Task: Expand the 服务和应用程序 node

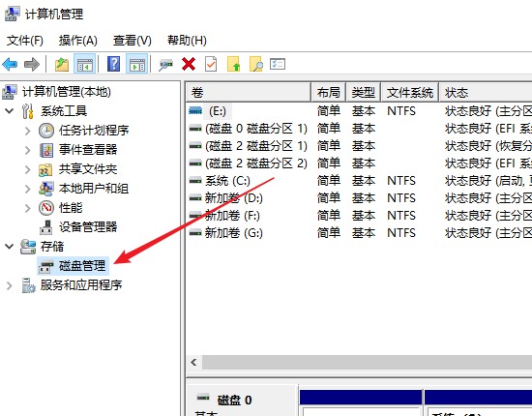Action: click(x=10, y=285)
